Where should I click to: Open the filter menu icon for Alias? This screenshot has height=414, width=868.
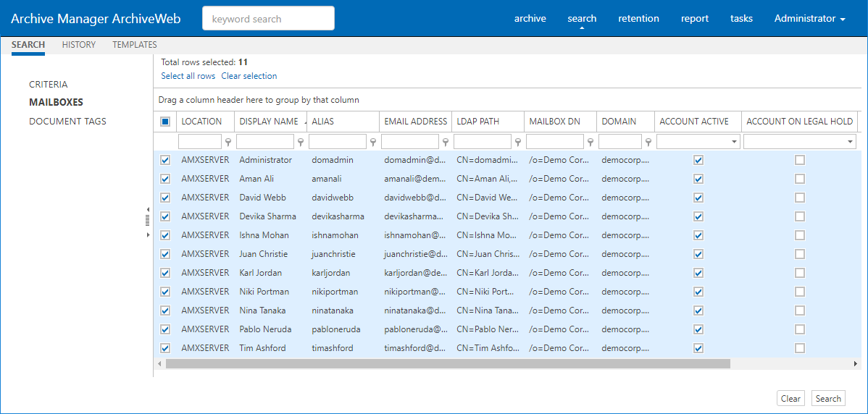(373, 143)
